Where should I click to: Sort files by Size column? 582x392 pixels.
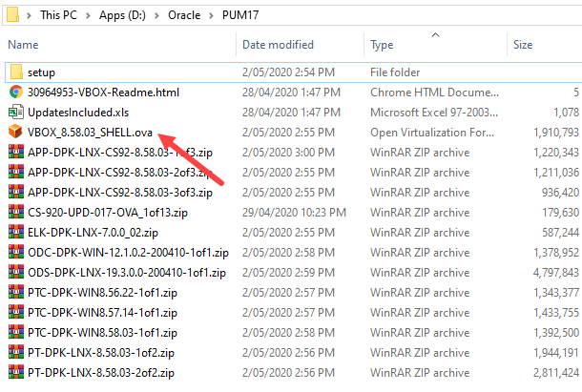click(x=523, y=45)
